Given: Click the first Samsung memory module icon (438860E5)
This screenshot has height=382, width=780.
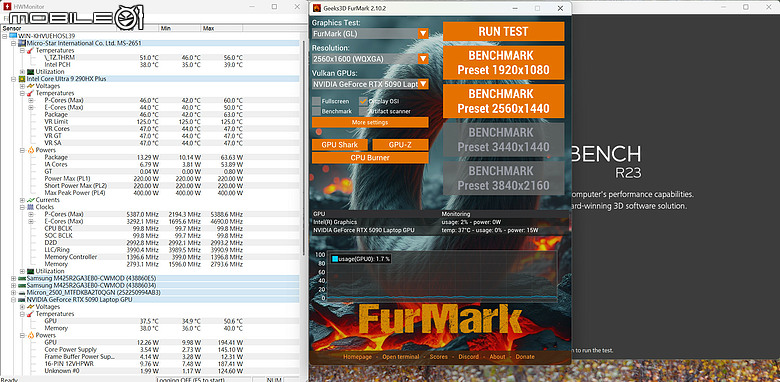Looking at the screenshot, I should [x=22, y=278].
